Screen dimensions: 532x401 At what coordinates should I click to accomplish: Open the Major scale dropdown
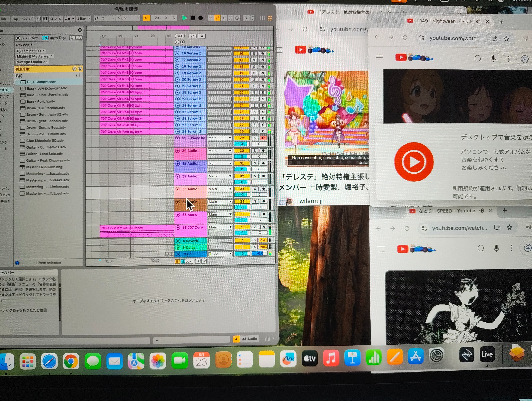click(128, 18)
